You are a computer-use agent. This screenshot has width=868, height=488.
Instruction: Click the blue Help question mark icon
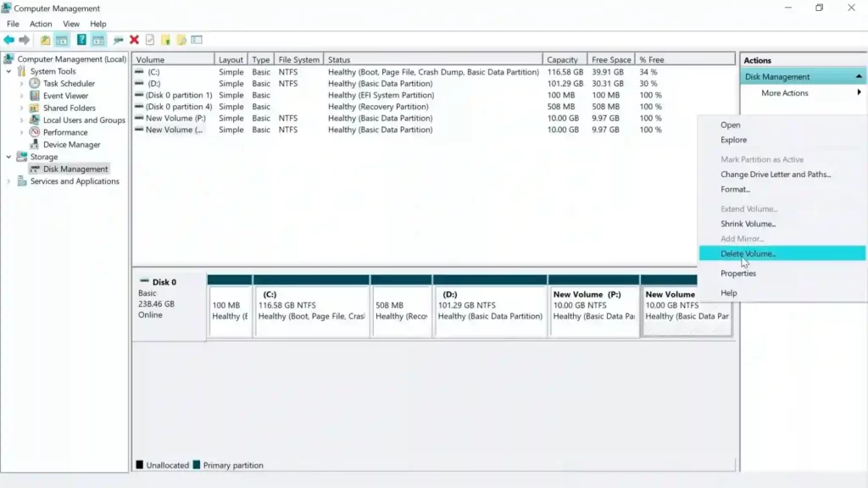point(81,40)
